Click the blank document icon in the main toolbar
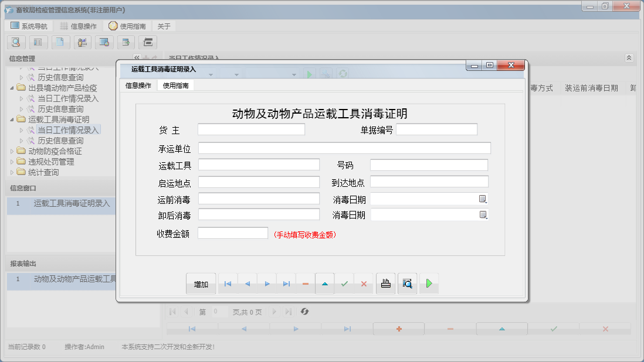This screenshot has height=362, width=644. point(60,42)
